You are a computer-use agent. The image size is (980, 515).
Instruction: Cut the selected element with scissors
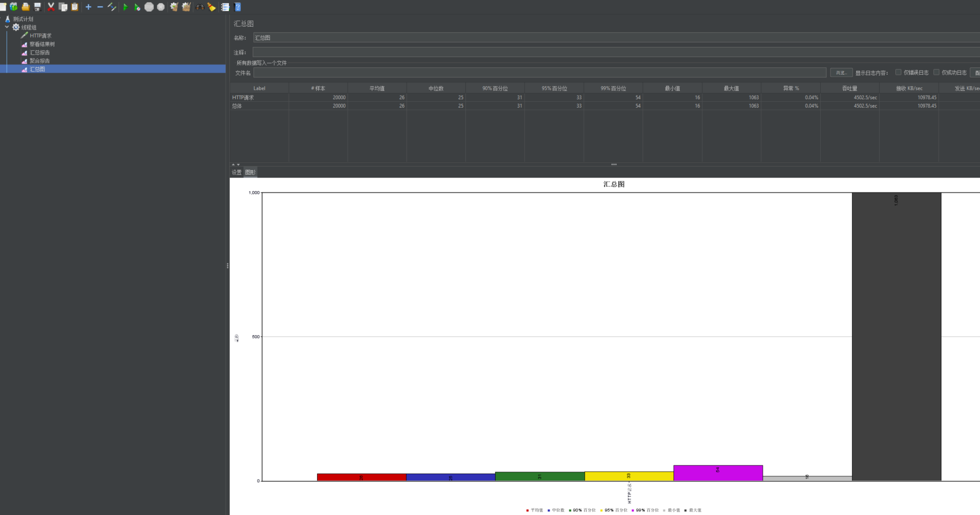pyautogui.click(x=51, y=7)
